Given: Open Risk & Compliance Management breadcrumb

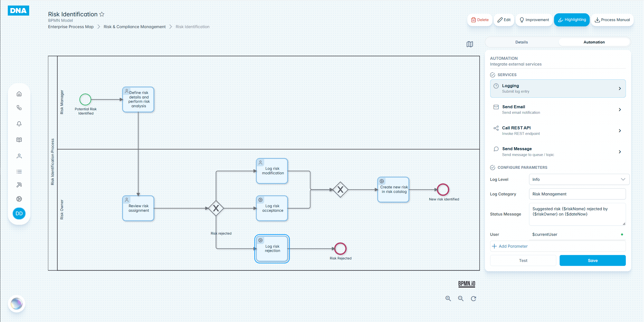Looking at the screenshot, I should 134,27.
